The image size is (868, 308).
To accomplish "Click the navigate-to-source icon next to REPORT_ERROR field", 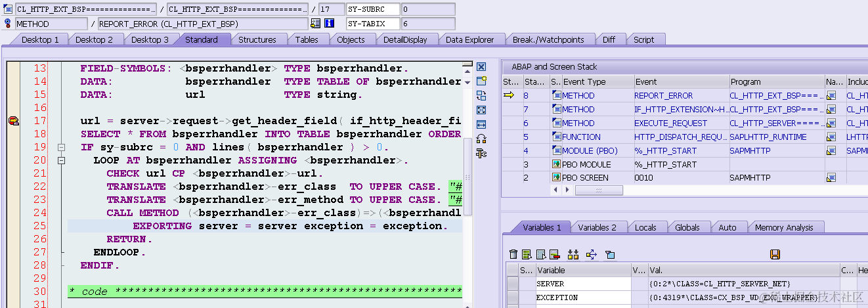I will [x=315, y=24].
